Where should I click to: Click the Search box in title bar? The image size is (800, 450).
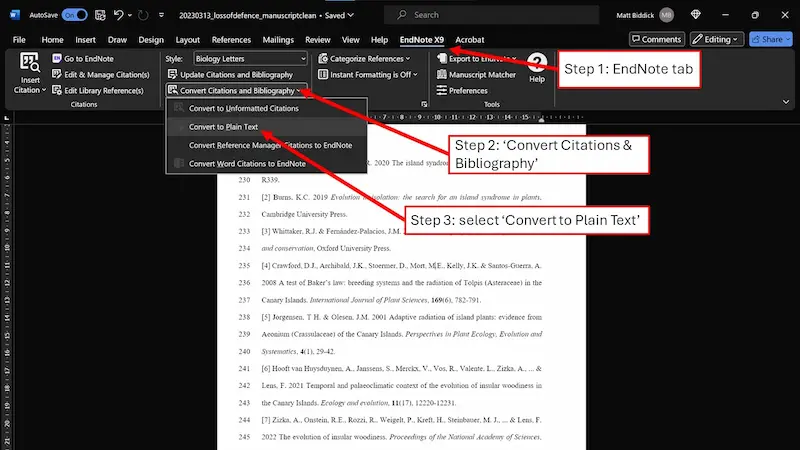tap(491, 15)
